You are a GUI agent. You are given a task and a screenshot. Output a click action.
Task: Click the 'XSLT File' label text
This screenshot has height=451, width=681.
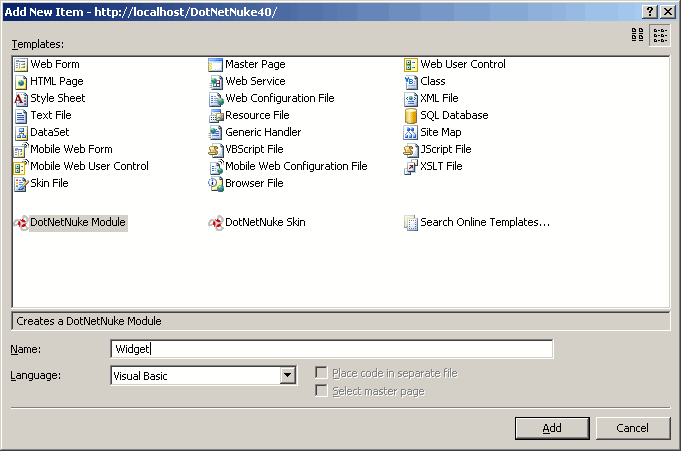tap(441, 166)
